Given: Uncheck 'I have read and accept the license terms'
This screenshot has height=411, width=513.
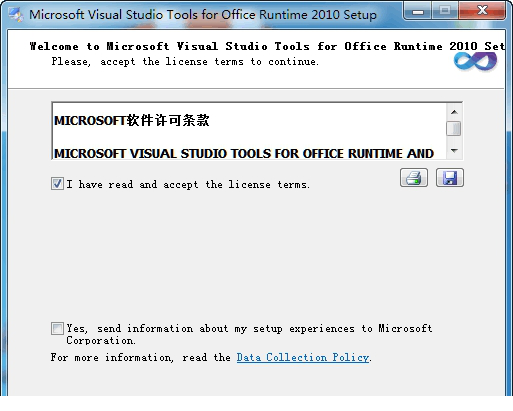Looking at the screenshot, I should click(57, 184).
